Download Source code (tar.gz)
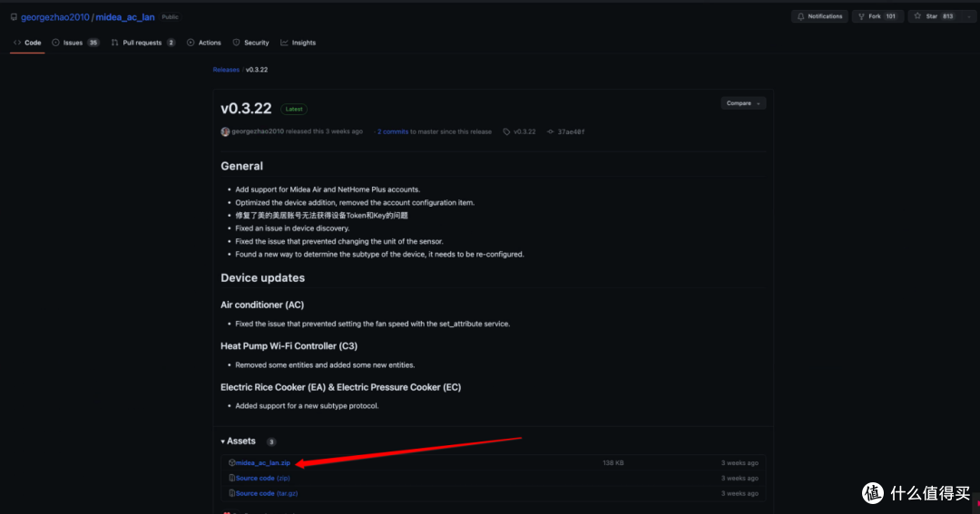This screenshot has width=980, height=514. (266, 493)
